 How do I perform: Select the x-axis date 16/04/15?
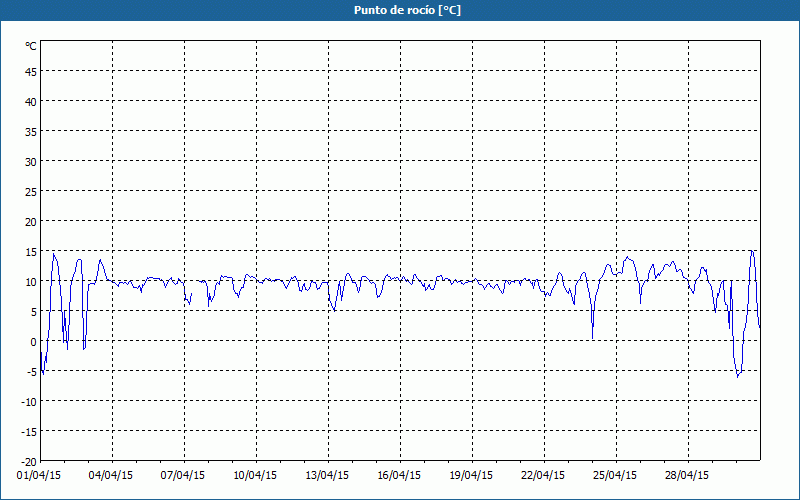[x=399, y=476]
